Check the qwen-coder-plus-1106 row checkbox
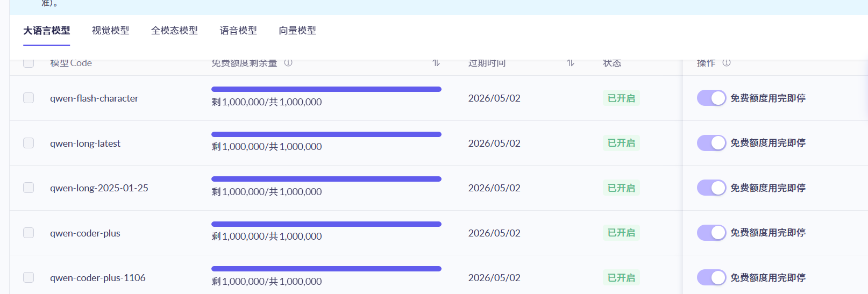 29,277
